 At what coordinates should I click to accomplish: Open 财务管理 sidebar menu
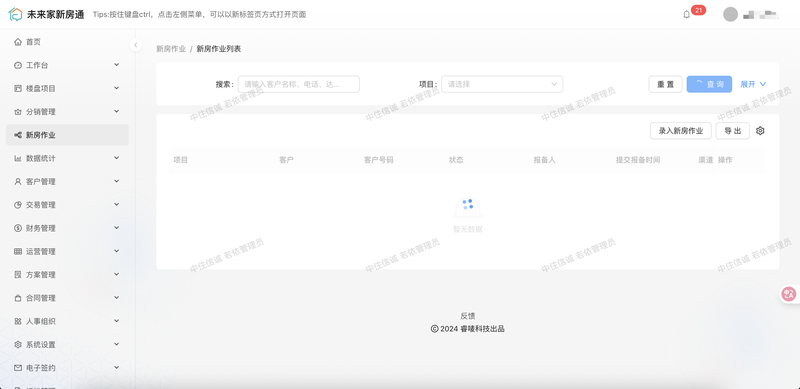(x=67, y=228)
